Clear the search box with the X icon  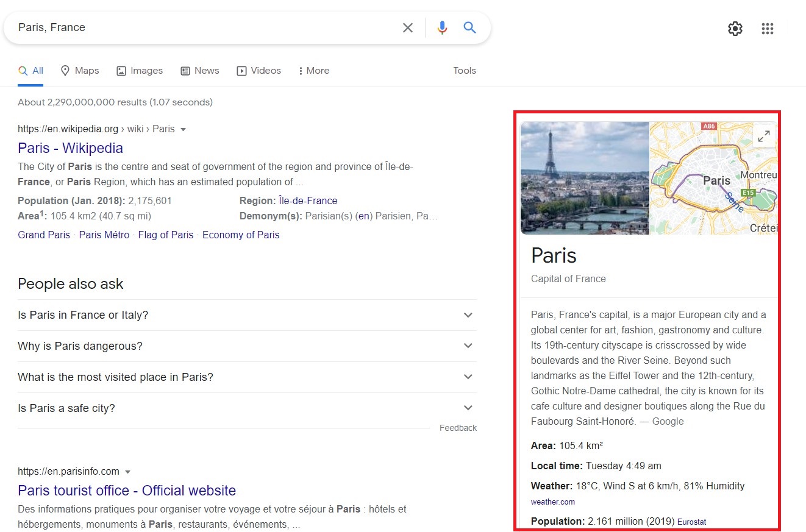tap(408, 27)
